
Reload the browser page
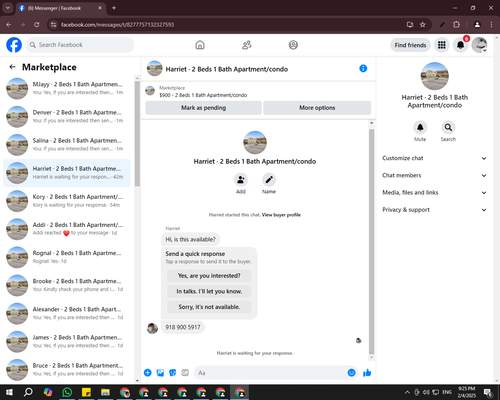37,25
